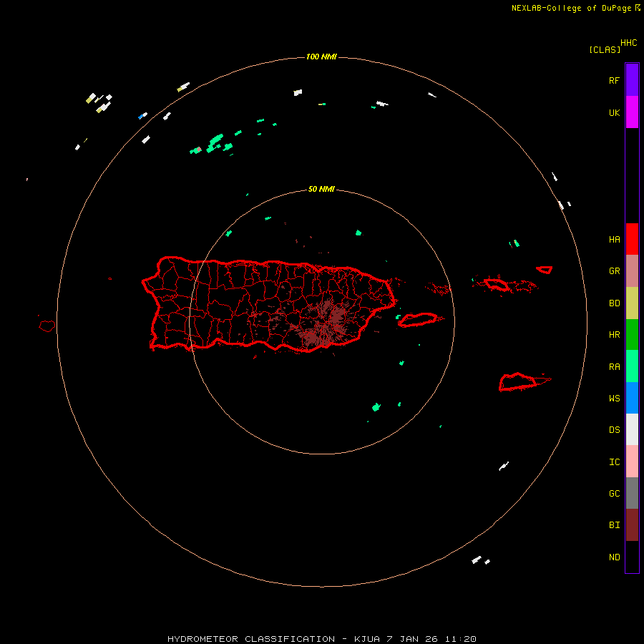Click the BD legend label
The image size is (644, 644).
(x=614, y=303)
